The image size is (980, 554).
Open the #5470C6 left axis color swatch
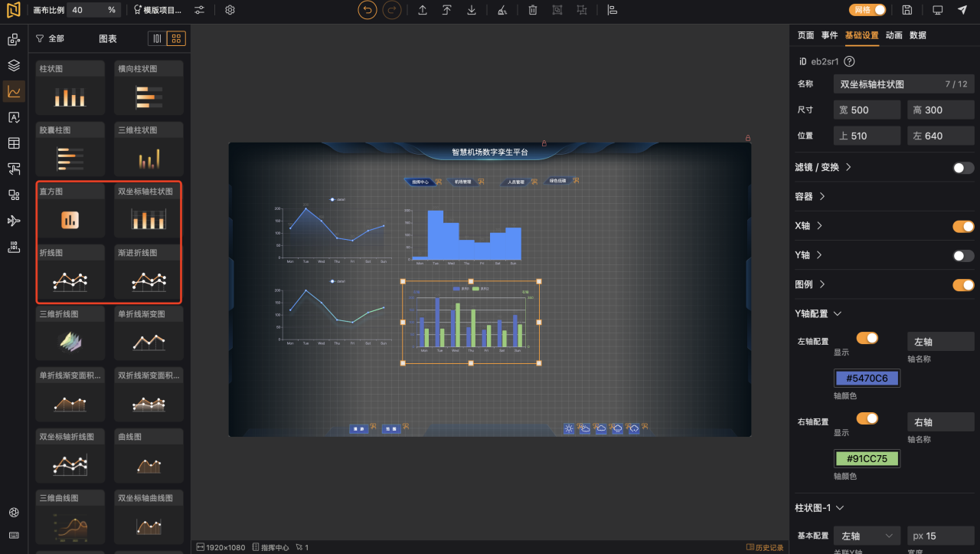867,378
